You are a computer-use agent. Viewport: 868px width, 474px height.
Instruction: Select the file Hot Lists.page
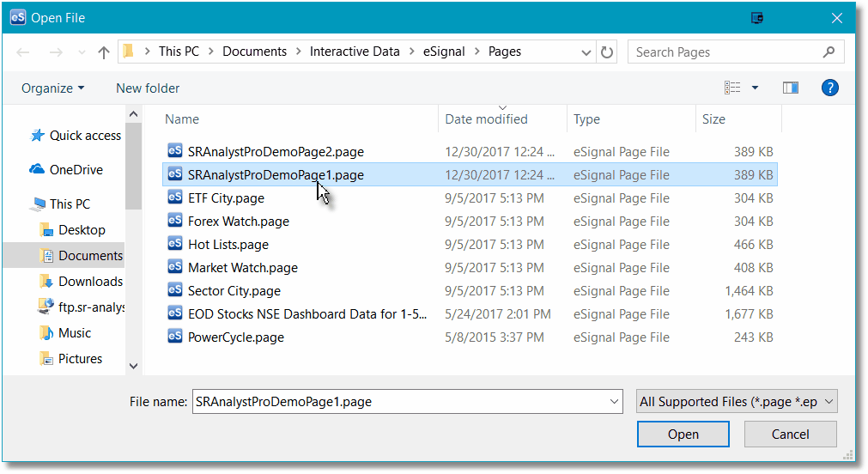click(x=228, y=245)
